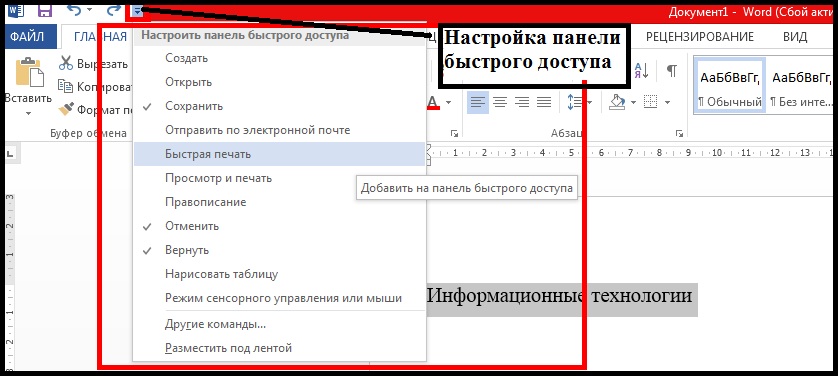The image size is (838, 376).
Task: Click the Customize Quick Access Toolbar arrow button
Action: click(138, 11)
